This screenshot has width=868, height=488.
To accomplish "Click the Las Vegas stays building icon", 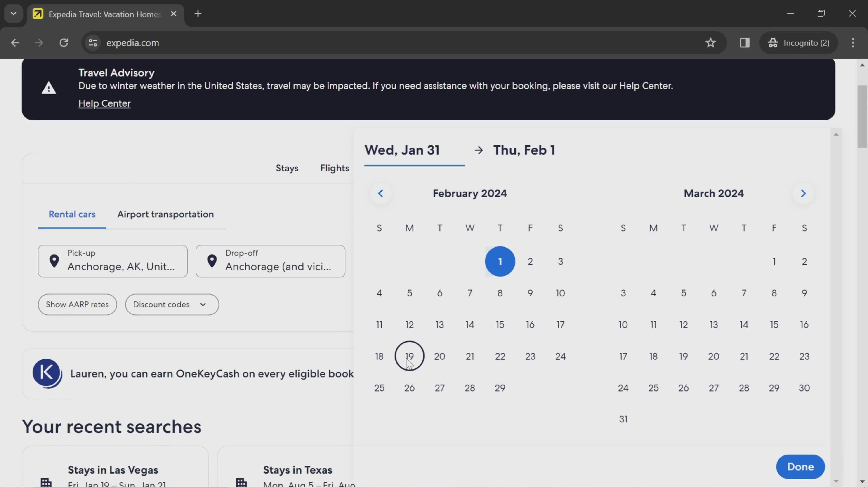I will 46,483.
